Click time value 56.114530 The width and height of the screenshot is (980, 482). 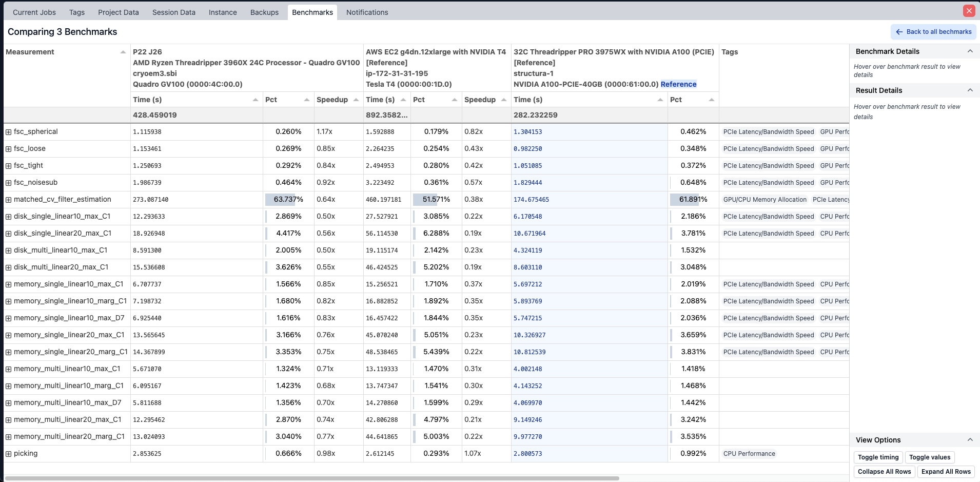pyautogui.click(x=382, y=234)
